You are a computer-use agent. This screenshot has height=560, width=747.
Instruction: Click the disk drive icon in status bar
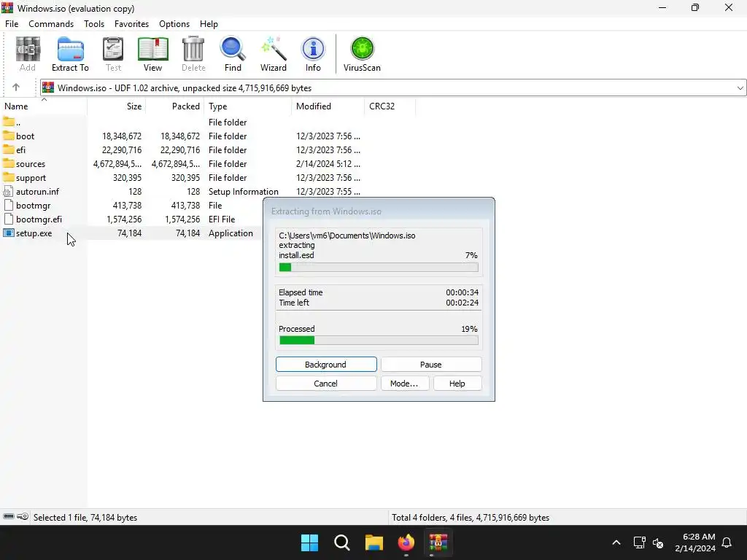(x=9, y=517)
